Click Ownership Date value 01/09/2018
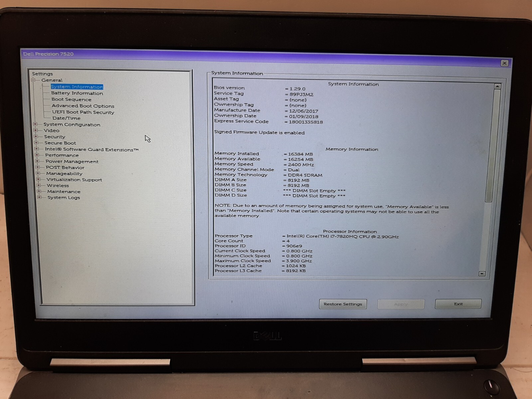This screenshot has height=399, width=532. (304, 117)
